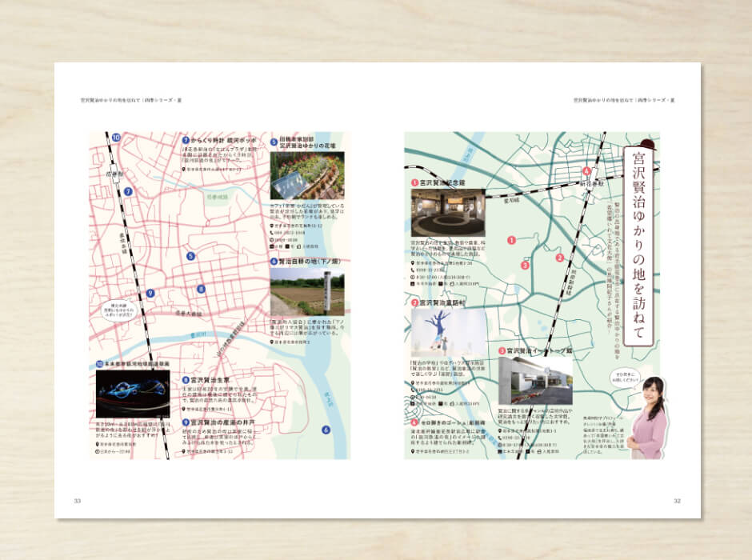The height and width of the screenshot is (560, 752).
Task: Click pink map marker 3 on the green map
Action: (525, 265)
